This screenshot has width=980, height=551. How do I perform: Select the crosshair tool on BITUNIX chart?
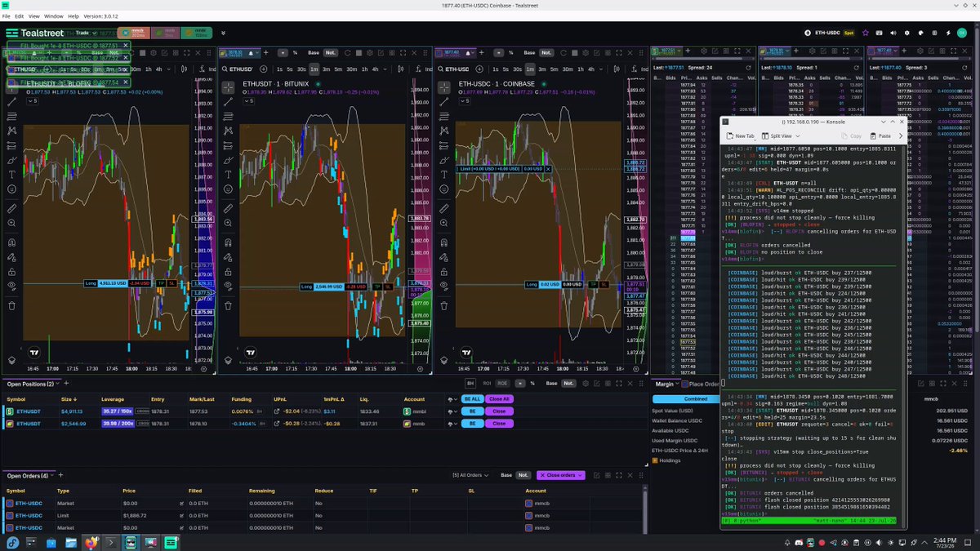click(228, 87)
